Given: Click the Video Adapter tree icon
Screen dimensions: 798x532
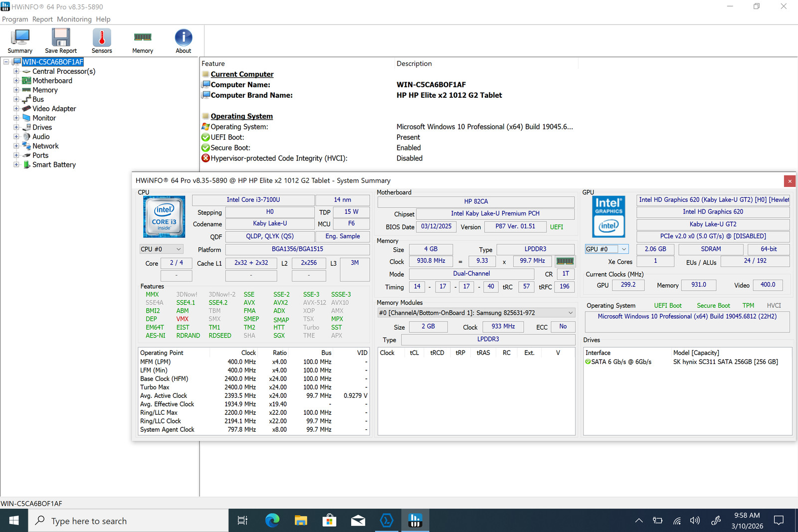Looking at the screenshot, I should pos(26,109).
